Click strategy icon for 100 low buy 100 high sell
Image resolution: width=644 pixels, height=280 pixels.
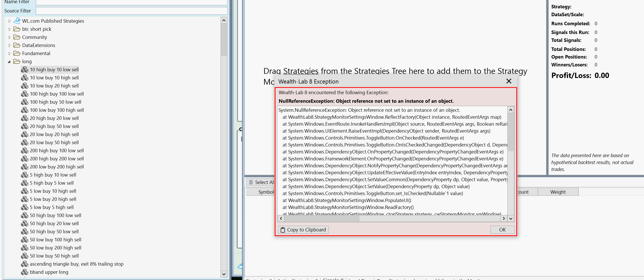point(25,110)
